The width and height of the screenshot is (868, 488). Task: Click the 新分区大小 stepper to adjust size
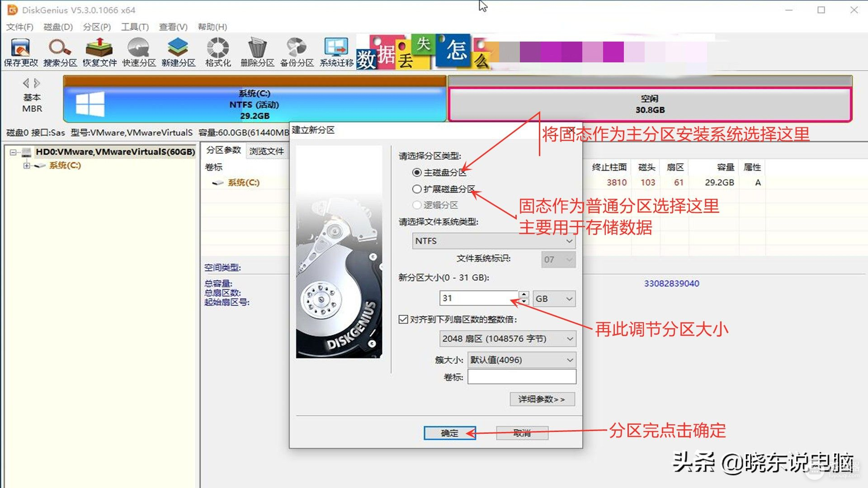point(523,298)
